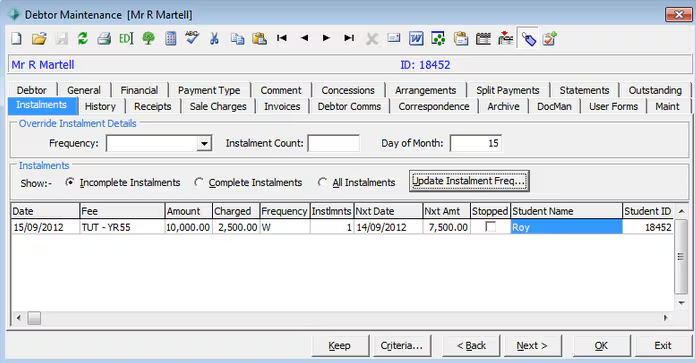Click the Day of Month field
The height and width of the screenshot is (363, 696).
point(476,143)
